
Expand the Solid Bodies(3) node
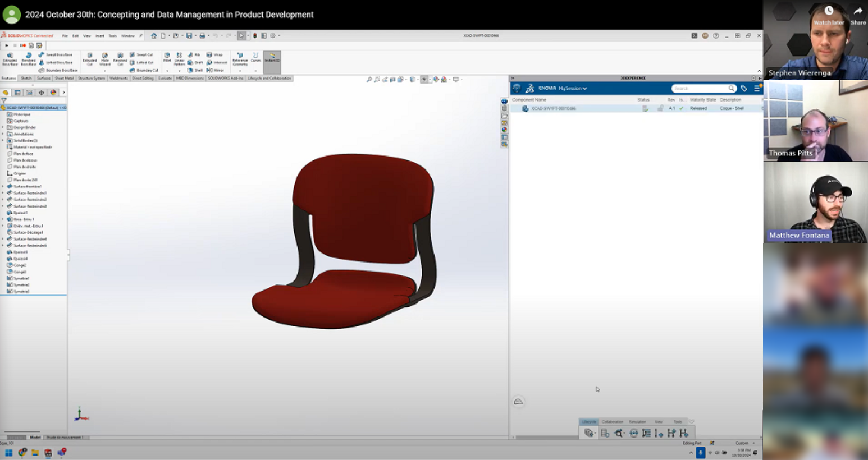3,141
